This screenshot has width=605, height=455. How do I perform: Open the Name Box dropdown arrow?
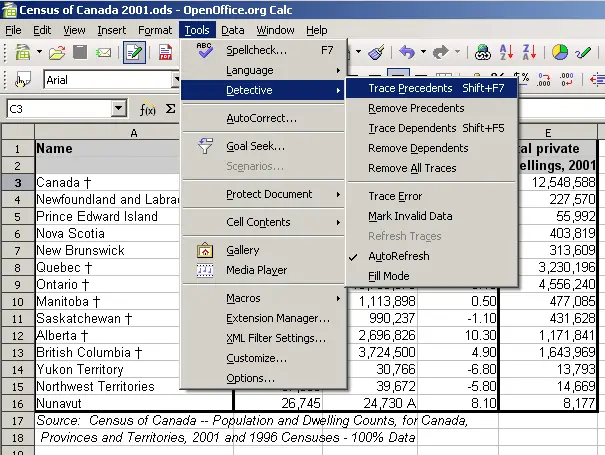click(x=119, y=109)
